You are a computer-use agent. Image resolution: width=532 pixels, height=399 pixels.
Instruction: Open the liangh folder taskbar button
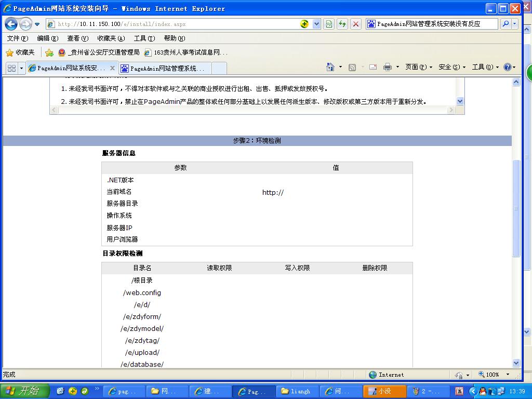click(x=298, y=391)
